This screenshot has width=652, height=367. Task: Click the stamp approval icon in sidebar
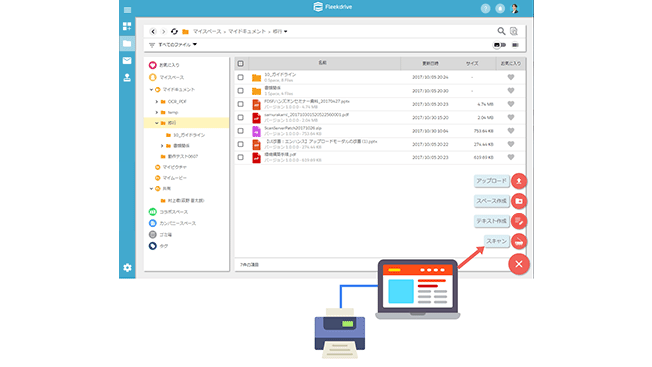pyautogui.click(x=127, y=77)
